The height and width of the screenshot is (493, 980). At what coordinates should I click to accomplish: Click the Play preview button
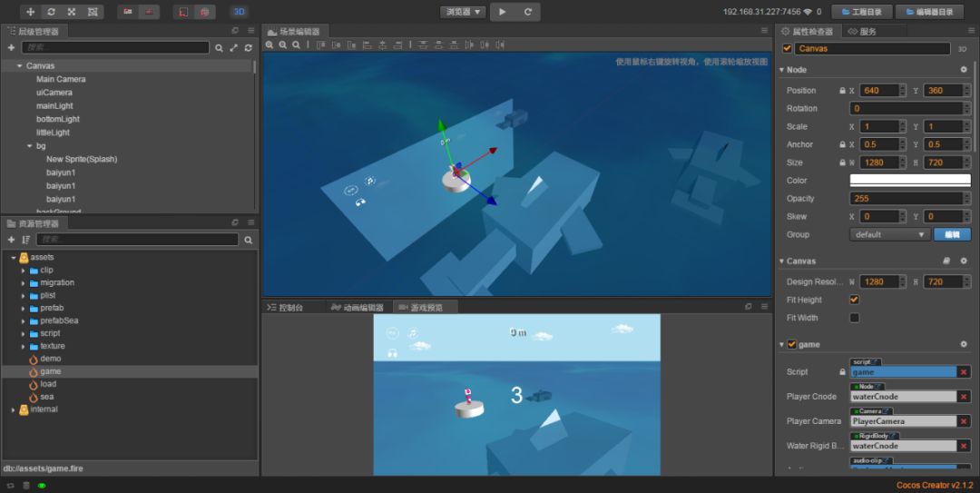(503, 12)
